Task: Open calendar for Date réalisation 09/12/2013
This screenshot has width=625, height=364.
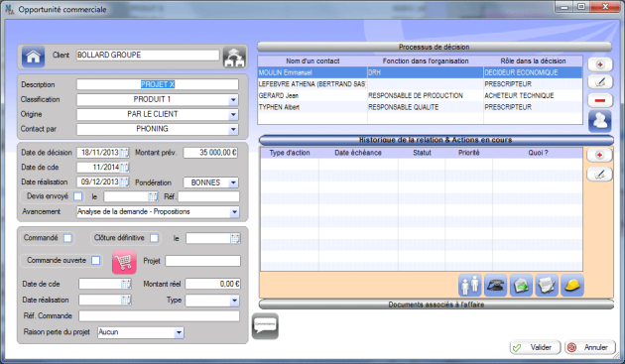Action: coord(124,182)
